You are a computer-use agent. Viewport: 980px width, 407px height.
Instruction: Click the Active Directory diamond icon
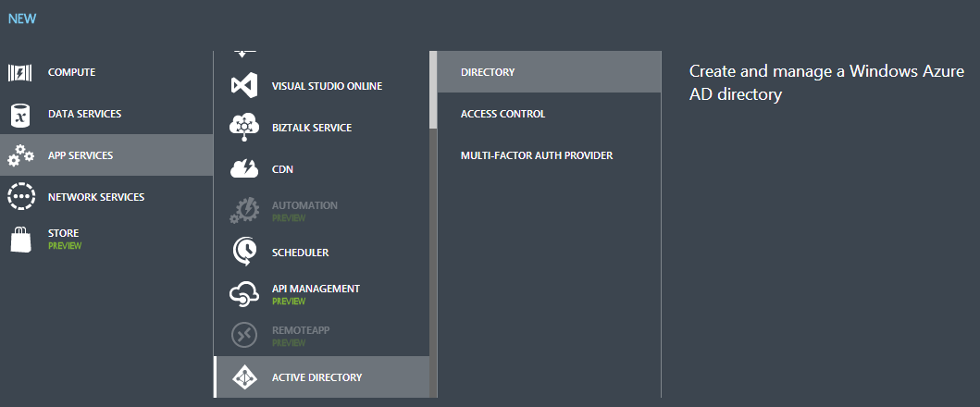point(243,377)
